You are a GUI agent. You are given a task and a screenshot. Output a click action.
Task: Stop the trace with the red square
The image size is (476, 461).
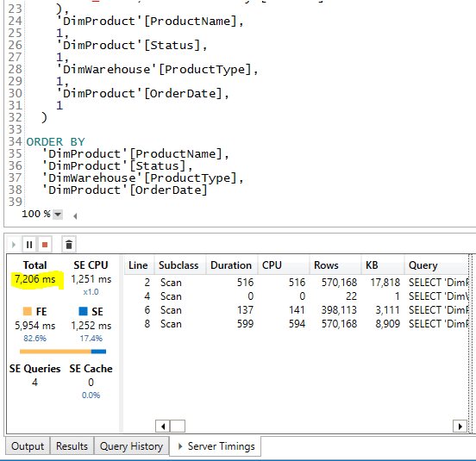pyautogui.click(x=45, y=245)
